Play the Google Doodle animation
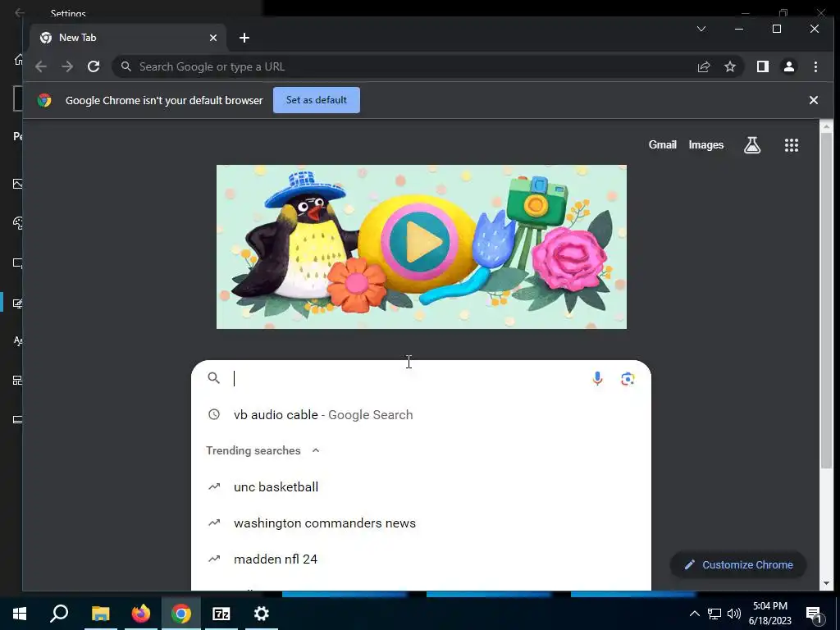This screenshot has height=630, width=840. tap(421, 242)
